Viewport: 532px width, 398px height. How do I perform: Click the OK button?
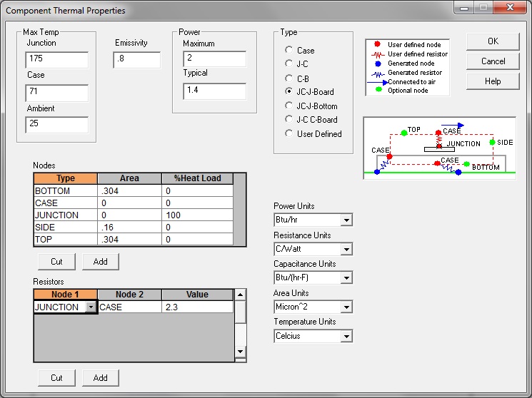493,41
